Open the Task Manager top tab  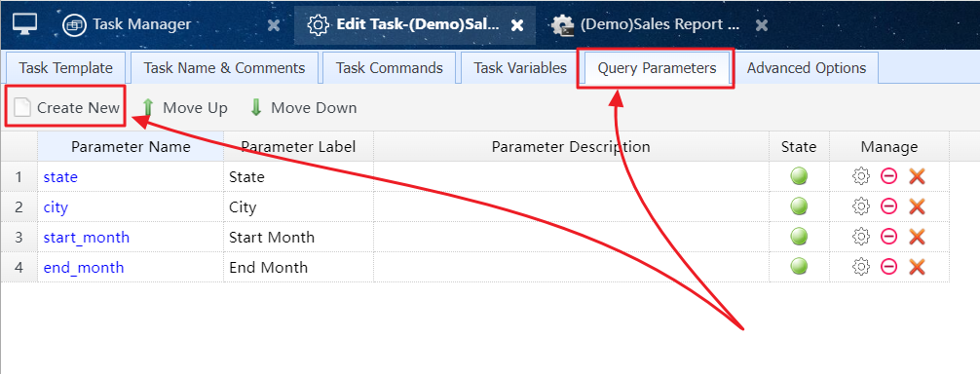pyautogui.click(x=127, y=25)
